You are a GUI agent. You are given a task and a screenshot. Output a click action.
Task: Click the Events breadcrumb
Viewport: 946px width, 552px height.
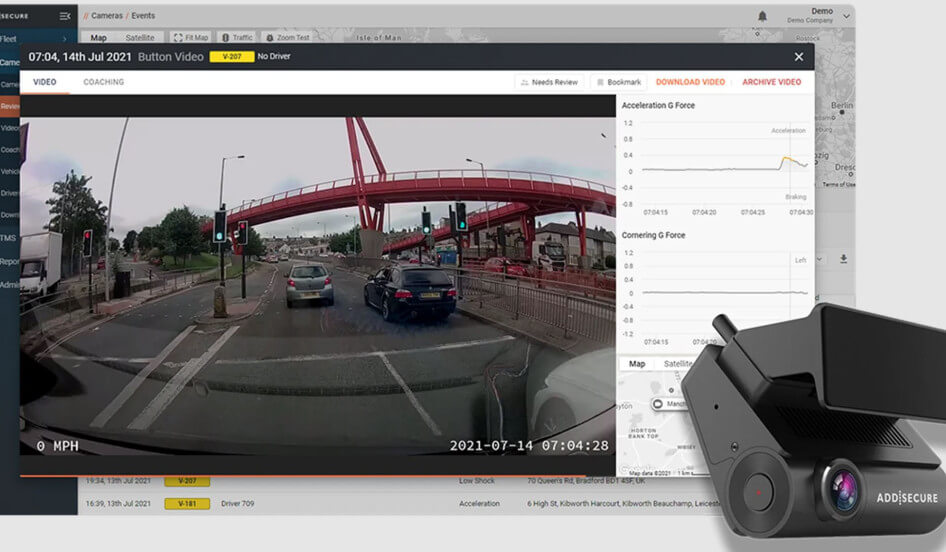pyautogui.click(x=143, y=16)
